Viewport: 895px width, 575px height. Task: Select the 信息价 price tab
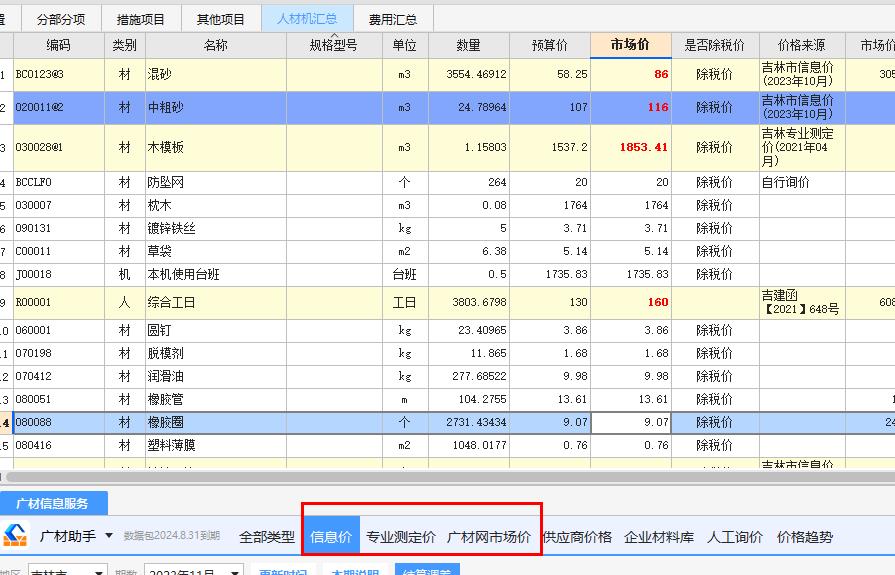(331, 536)
